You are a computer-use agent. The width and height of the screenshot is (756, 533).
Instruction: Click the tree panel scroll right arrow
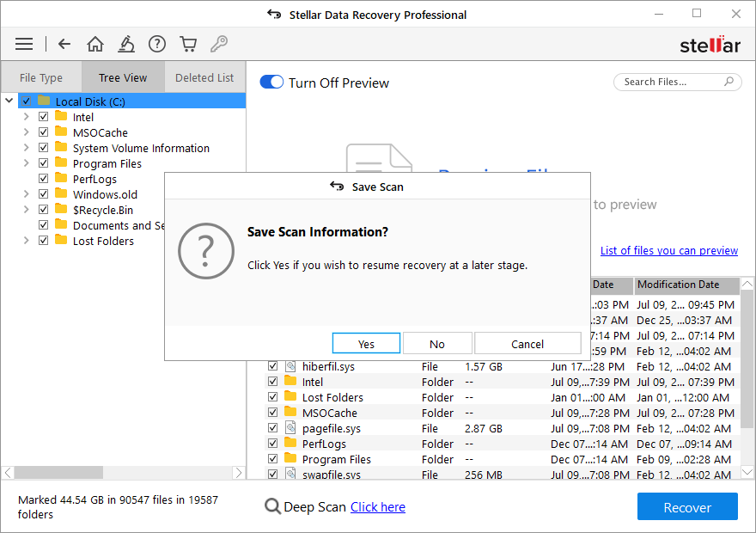[239, 472]
